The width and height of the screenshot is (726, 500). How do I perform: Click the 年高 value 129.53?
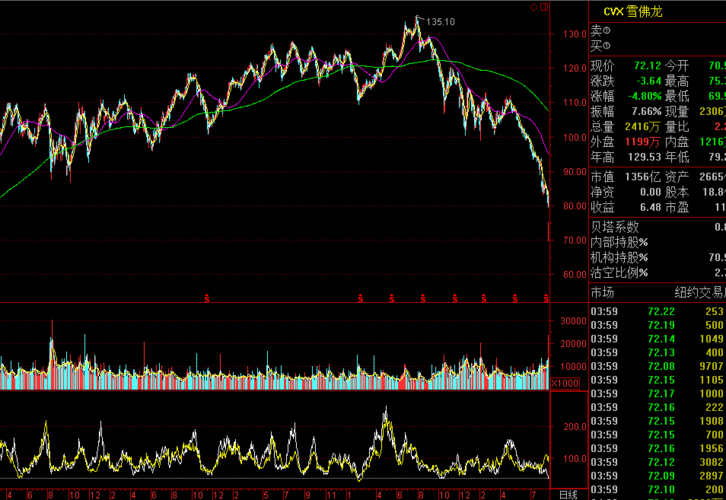[645, 157]
